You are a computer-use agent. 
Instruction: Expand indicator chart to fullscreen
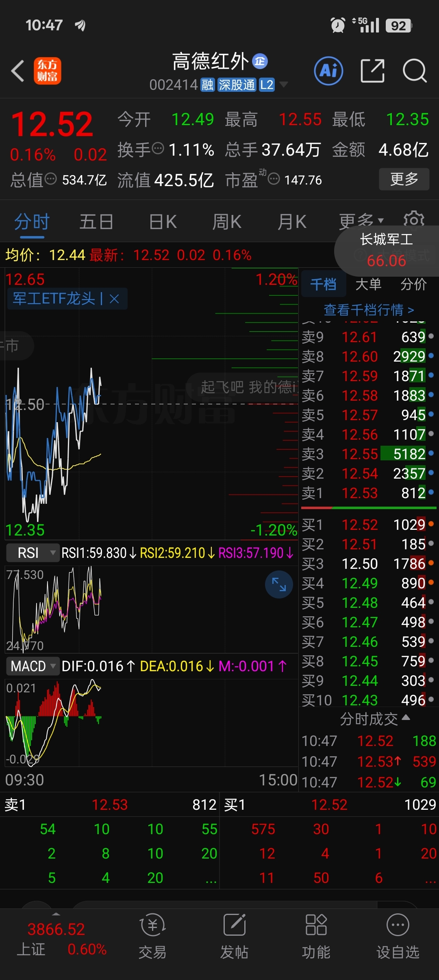click(x=279, y=584)
